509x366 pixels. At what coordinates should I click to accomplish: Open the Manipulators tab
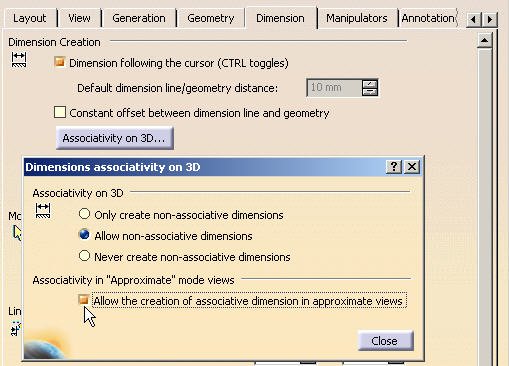357,18
